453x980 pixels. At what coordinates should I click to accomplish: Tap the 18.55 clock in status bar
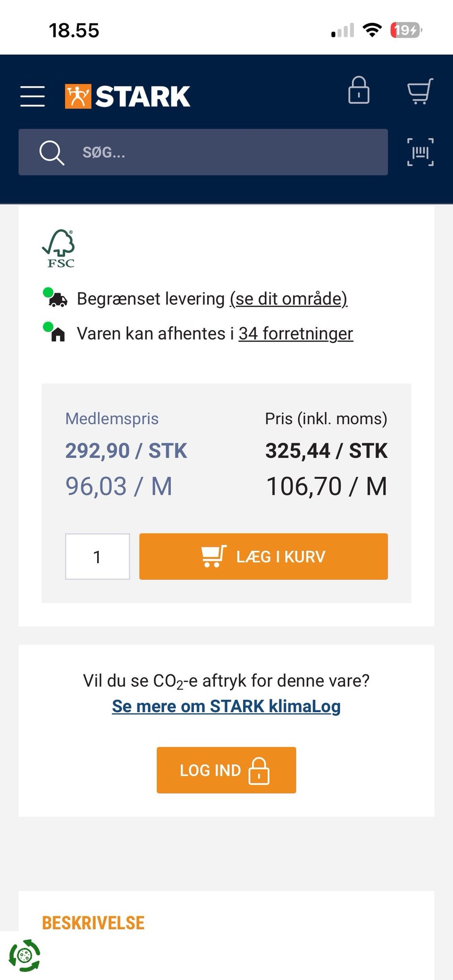coord(74,31)
